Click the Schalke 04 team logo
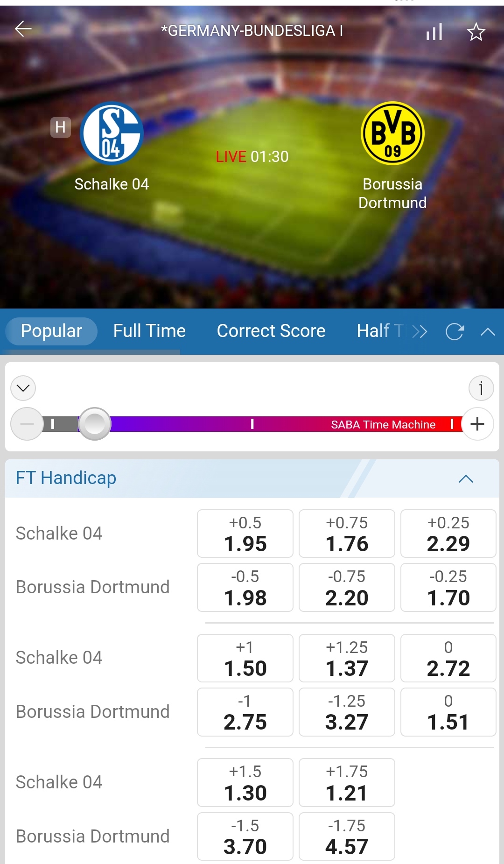The image size is (504, 864). (x=112, y=133)
